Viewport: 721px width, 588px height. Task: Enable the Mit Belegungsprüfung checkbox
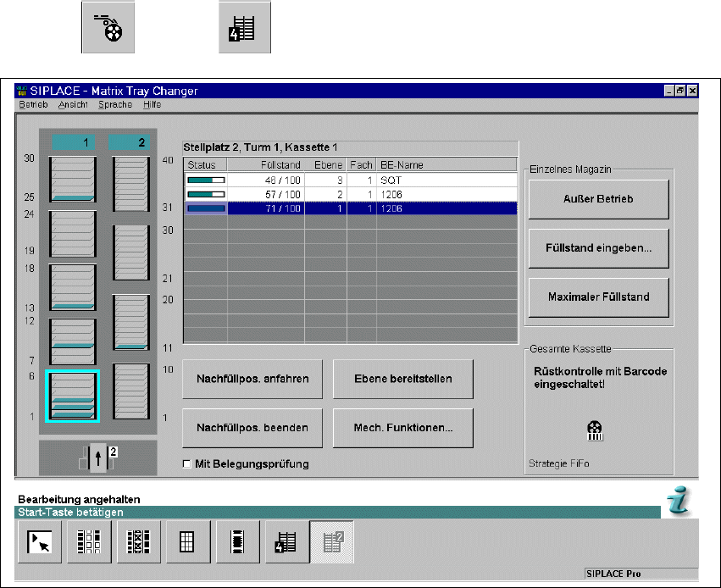187,463
